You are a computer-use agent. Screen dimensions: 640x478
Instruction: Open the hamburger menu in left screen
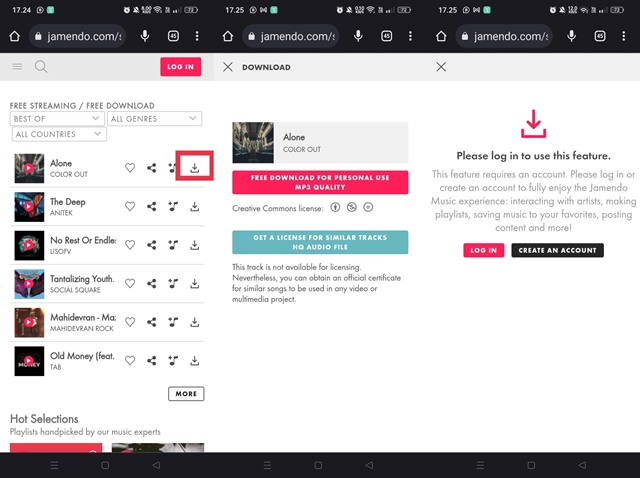point(17,66)
